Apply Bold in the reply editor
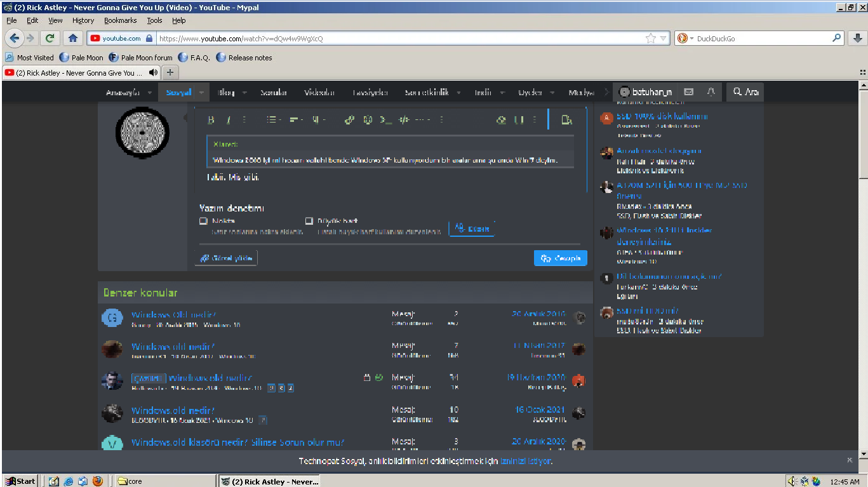 211,119
